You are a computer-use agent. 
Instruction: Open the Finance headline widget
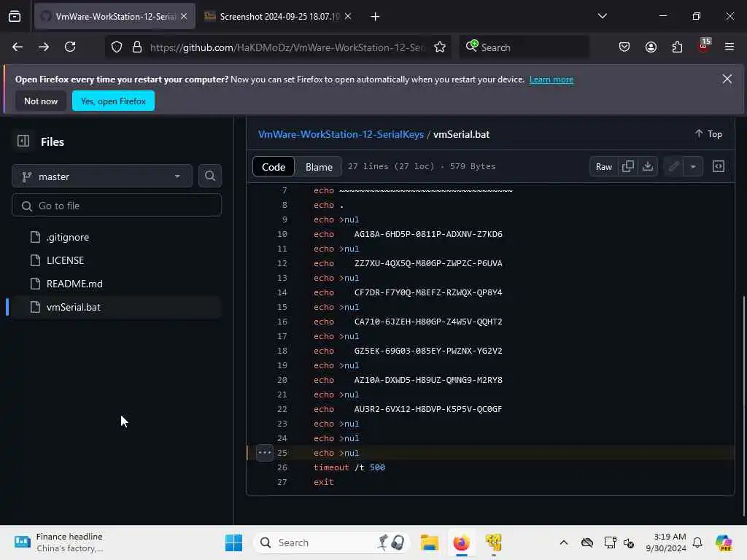pyautogui.click(x=58, y=542)
